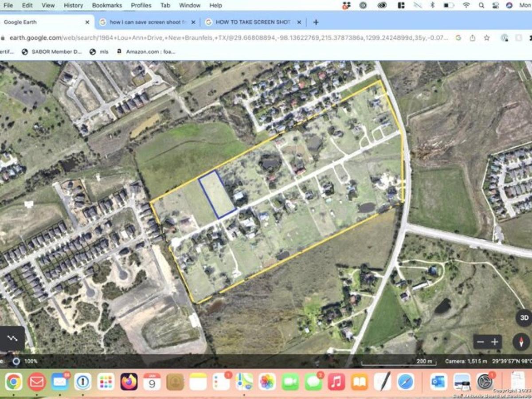Expand the SABOR Member D bookmark folder
The image size is (532, 399).
(53, 52)
